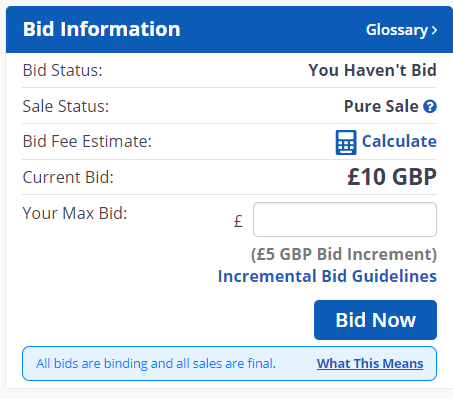The height and width of the screenshot is (399, 453).
Task: Click the £5 GBP Bid Increment note
Action: pyautogui.click(x=344, y=254)
